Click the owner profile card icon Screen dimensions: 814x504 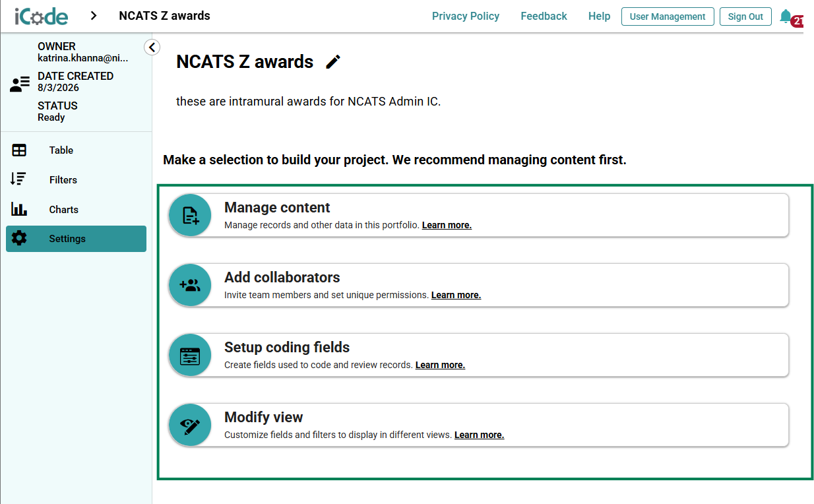(x=20, y=84)
